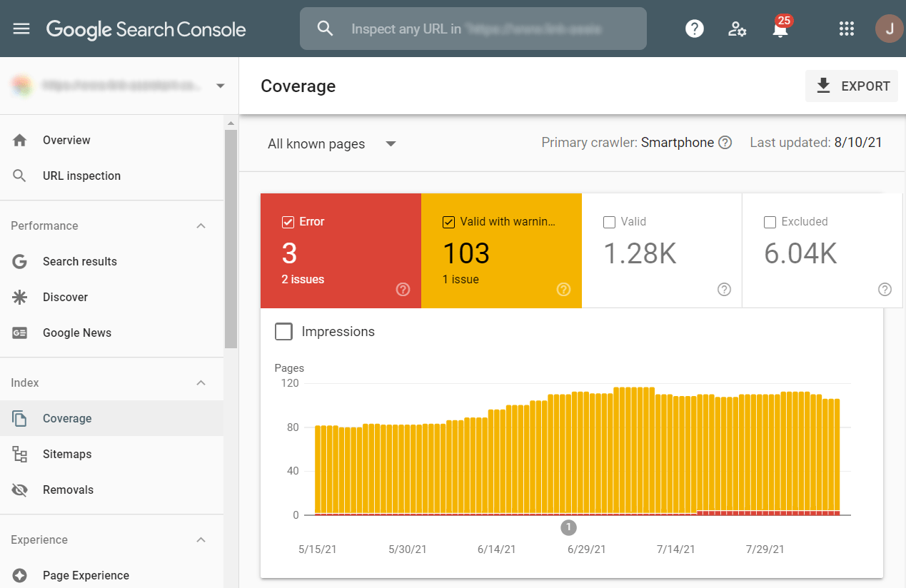The width and height of the screenshot is (906, 588).
Task: Export the Coverage report
Action: click(852, 86)
